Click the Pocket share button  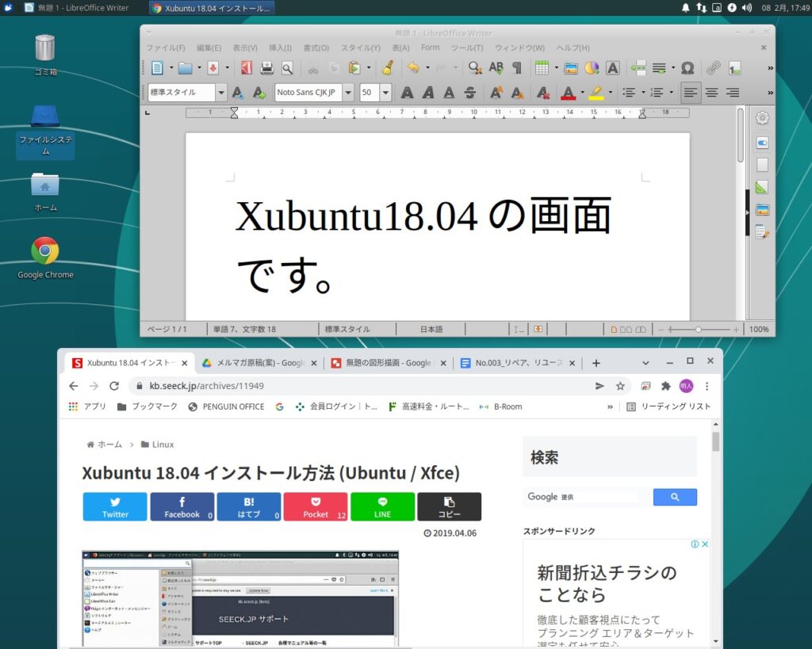point(315,506)
